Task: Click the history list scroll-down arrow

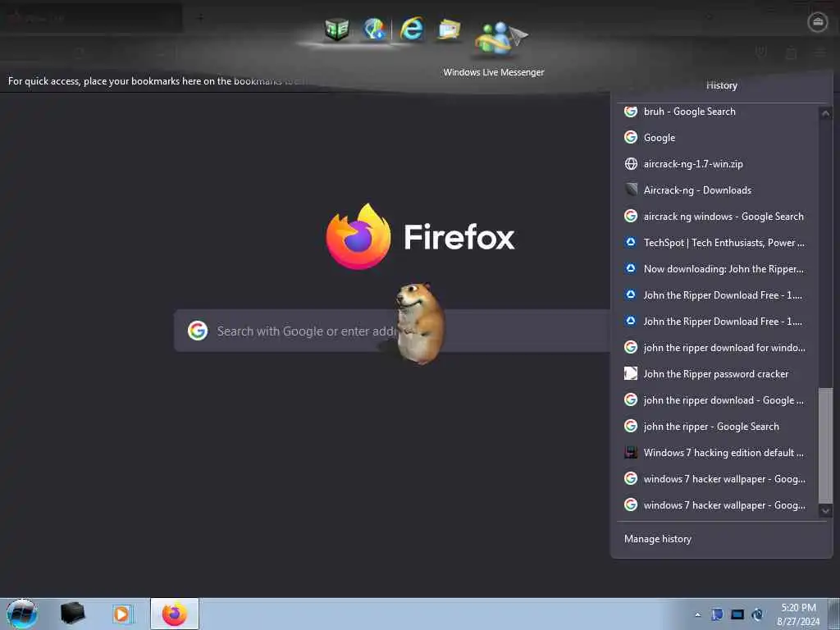Action: click(x=825, y=511)
